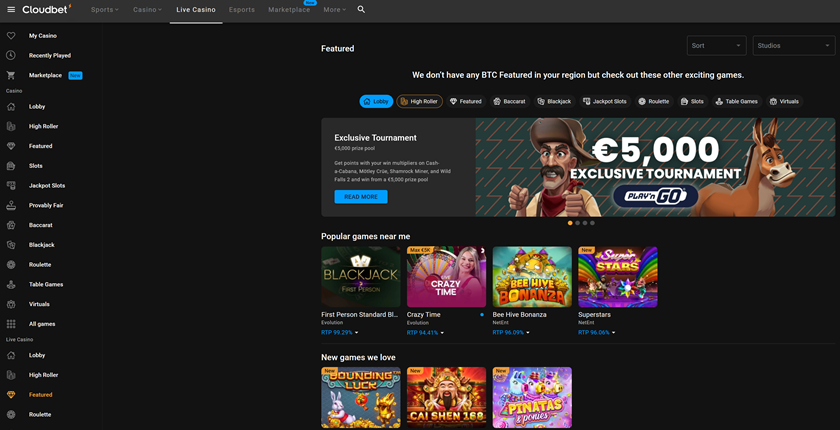Expand the More menu
Viewport: 840px width, 430px height.
(335, 10)
